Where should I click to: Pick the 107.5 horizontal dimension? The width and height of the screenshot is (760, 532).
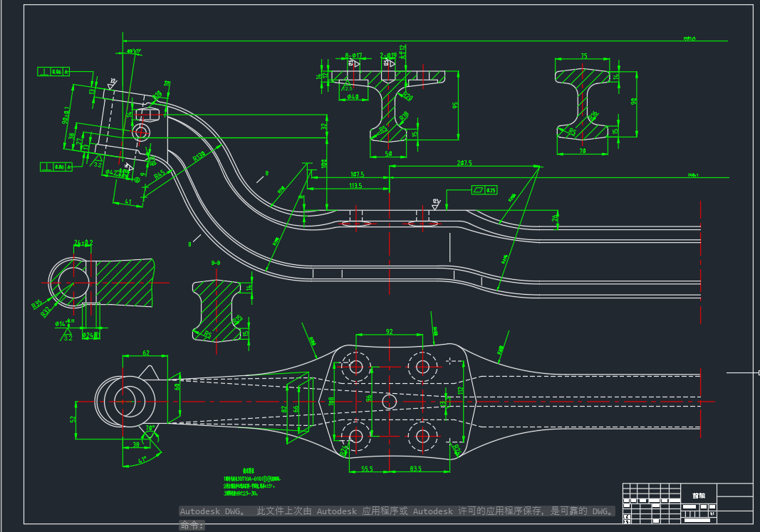point(358,174)
